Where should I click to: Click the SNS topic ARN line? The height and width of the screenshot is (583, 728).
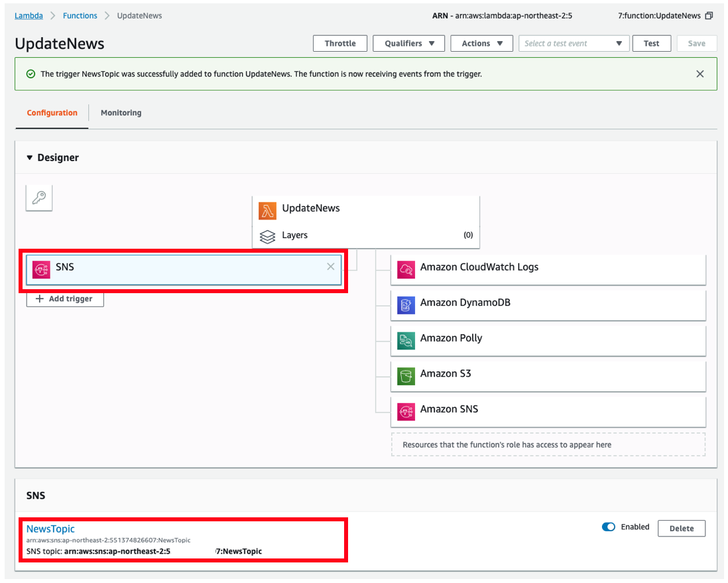pyautogui.click(x=144, y=551)
